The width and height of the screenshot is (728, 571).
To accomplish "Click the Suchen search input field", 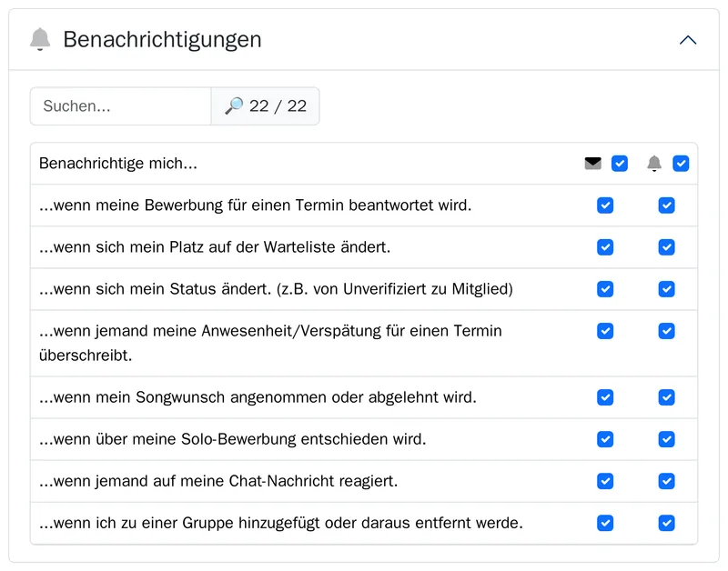I will (121, 106).
